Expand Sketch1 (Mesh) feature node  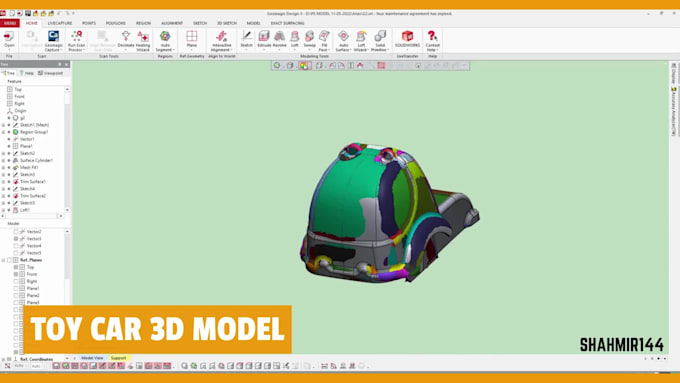[3, 125]
